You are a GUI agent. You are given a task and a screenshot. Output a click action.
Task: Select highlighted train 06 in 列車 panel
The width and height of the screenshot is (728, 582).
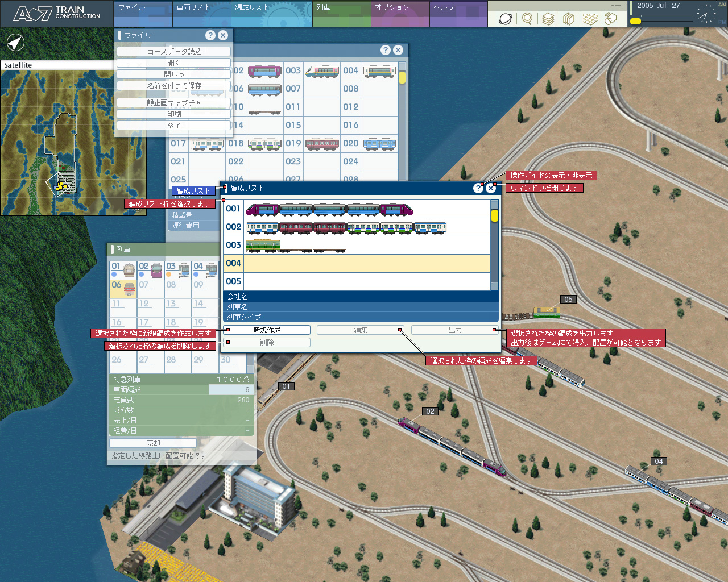coord(123,289)
